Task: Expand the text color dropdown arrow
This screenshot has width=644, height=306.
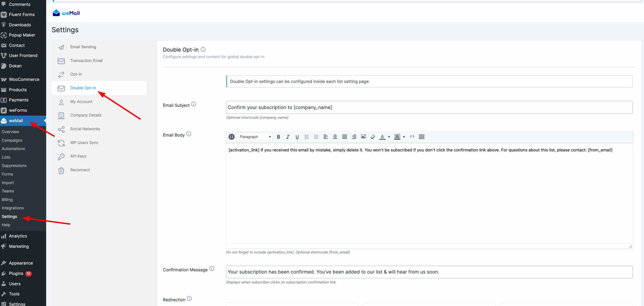Action: tap(389, 137)
